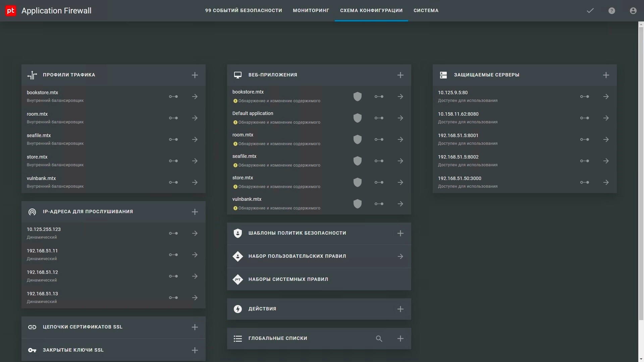Expand the Глобальные списки section
The width and height of the screenshot is (644, 362).
[x=319, y=339]
